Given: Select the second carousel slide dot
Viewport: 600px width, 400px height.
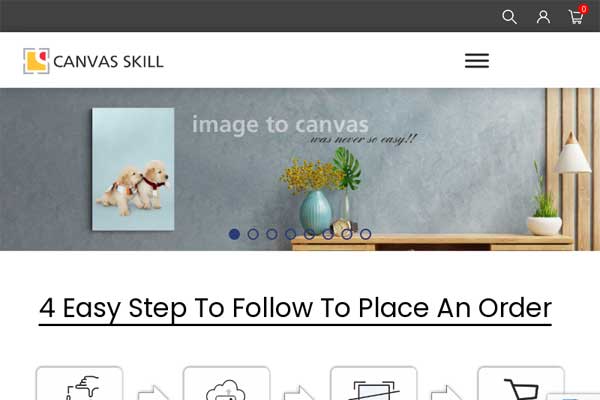Looking at the screenshot, I should coord(253,234).
